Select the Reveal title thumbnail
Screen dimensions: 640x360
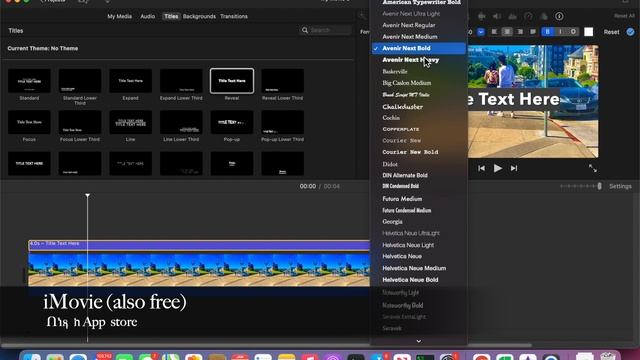click(232, 81)
